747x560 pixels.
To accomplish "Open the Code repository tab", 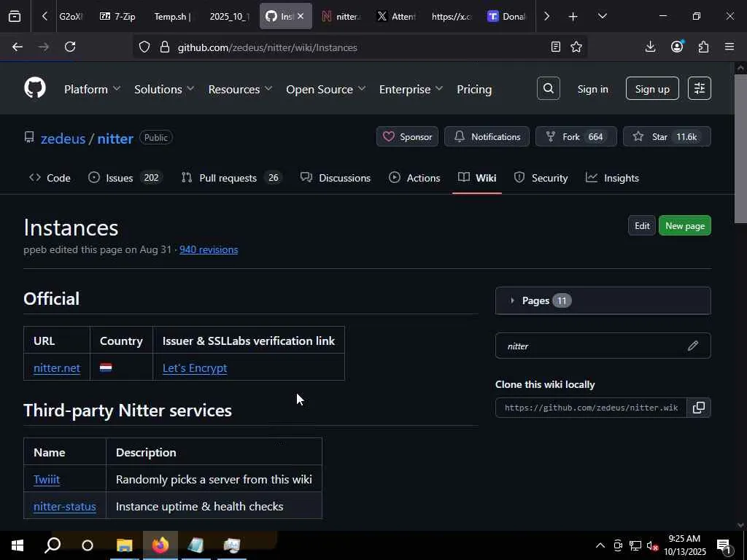I will [x=50, y=178].
